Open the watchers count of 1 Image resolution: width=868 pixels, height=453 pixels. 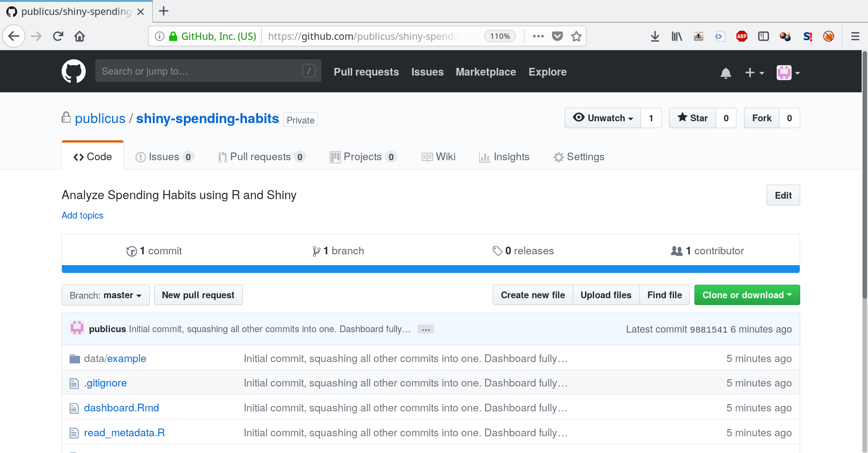[x=651, y=118]
